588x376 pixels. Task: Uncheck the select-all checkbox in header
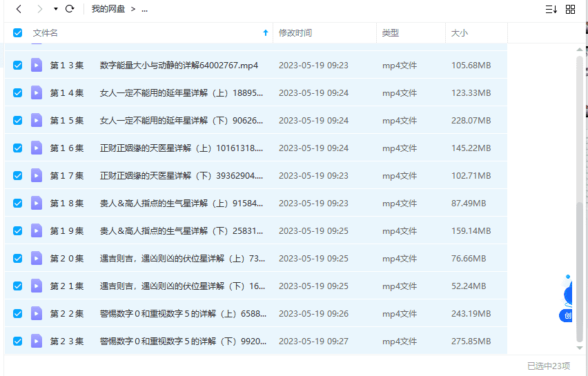click(18, 33)
